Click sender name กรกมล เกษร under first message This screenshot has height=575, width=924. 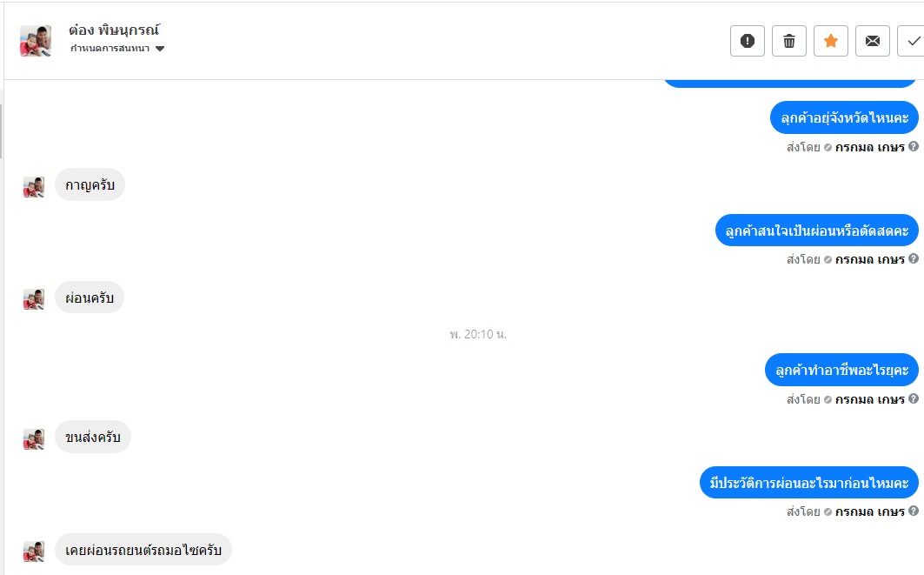pos(870,147)
